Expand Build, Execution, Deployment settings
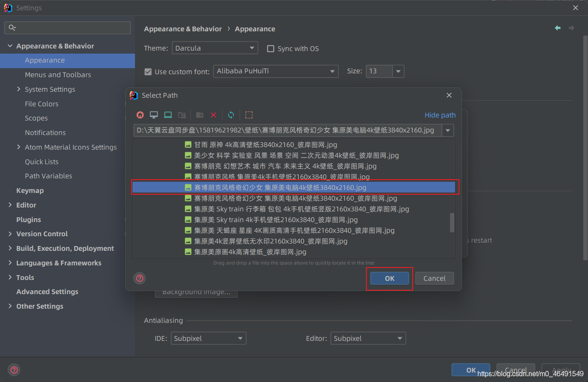The width and height of the screenshot is (588, 382). point(10,248)
